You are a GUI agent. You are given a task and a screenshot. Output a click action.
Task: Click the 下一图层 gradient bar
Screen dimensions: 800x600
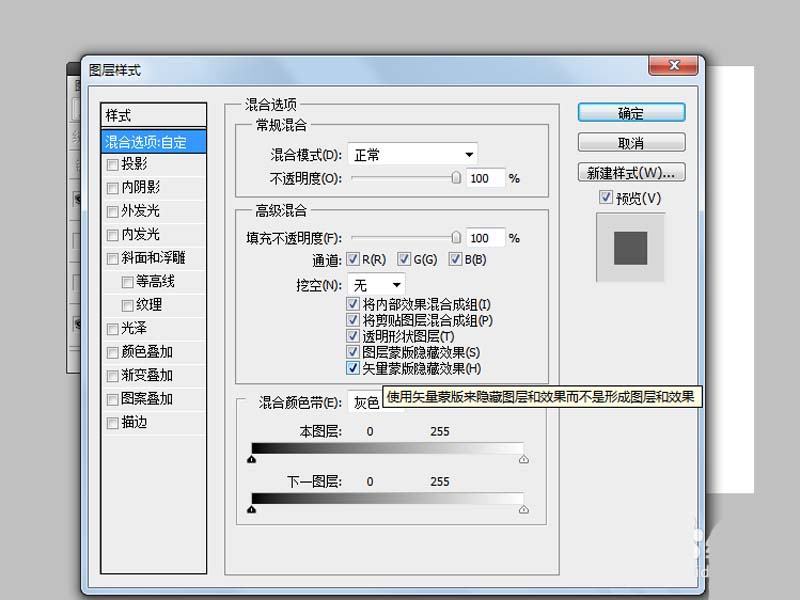point(388,498)
